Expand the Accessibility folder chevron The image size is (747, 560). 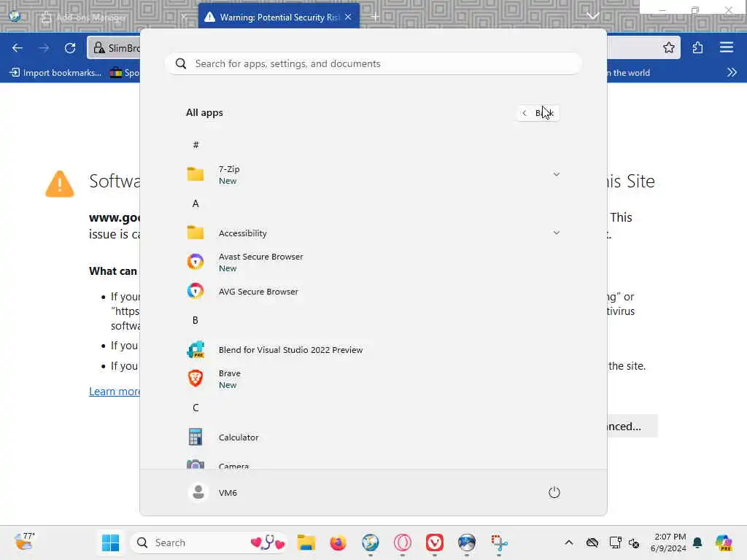556,233
